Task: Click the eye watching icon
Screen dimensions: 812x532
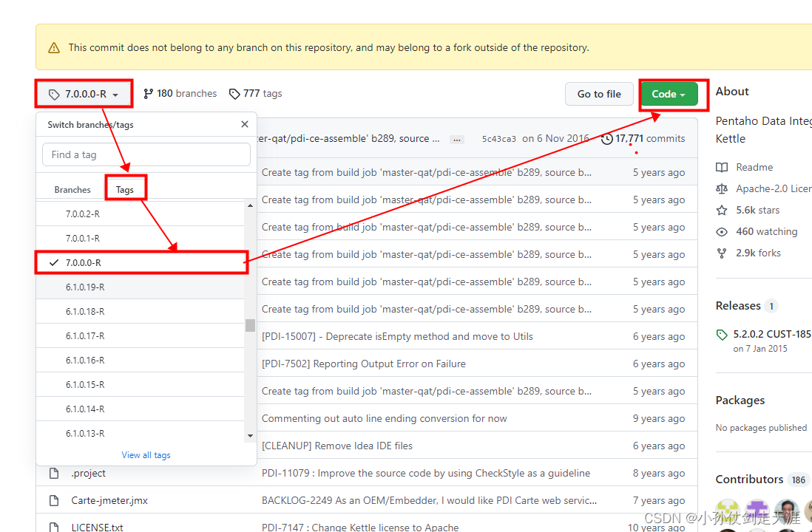Action: [722, 232]
